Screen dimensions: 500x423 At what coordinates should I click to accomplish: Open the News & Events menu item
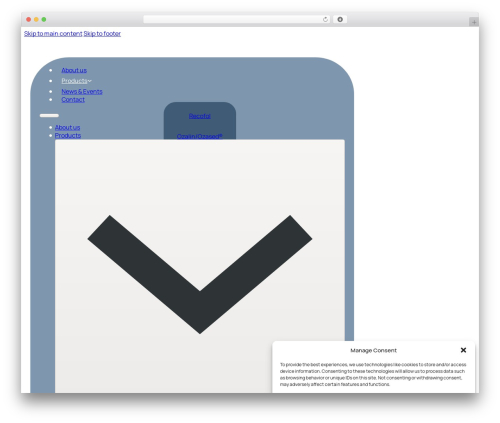(x=82, y=92)
